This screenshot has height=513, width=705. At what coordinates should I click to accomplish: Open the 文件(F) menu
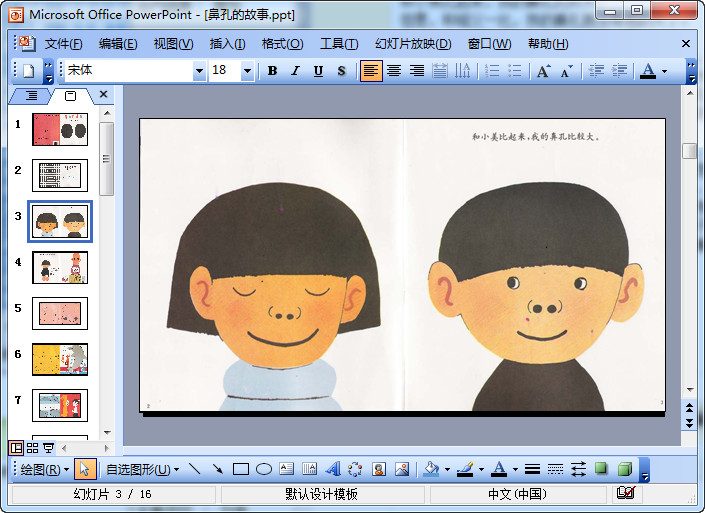coord(63,44)
